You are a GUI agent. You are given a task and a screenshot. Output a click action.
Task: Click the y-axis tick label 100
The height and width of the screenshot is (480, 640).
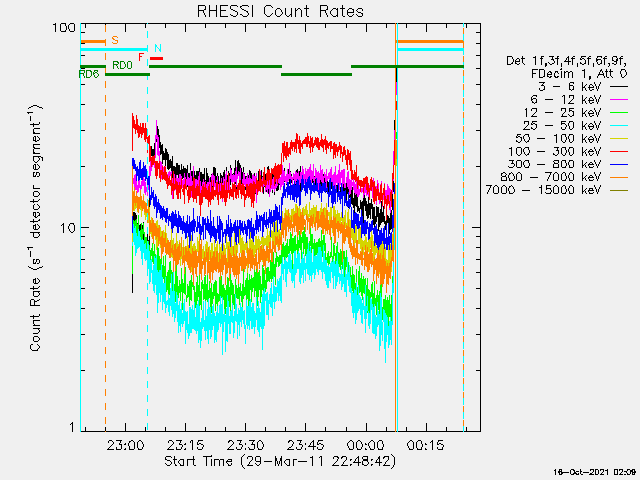pos(64,28)
